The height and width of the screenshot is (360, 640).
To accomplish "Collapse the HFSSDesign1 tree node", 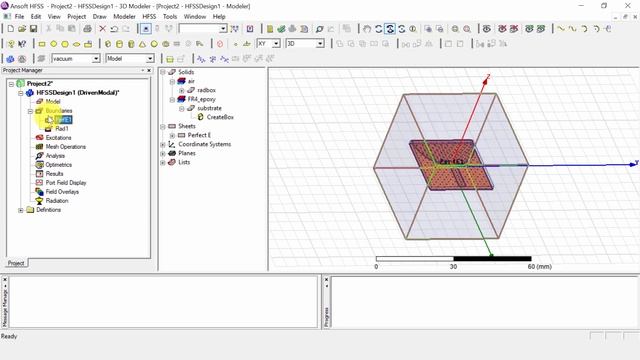I will point(21,93).
